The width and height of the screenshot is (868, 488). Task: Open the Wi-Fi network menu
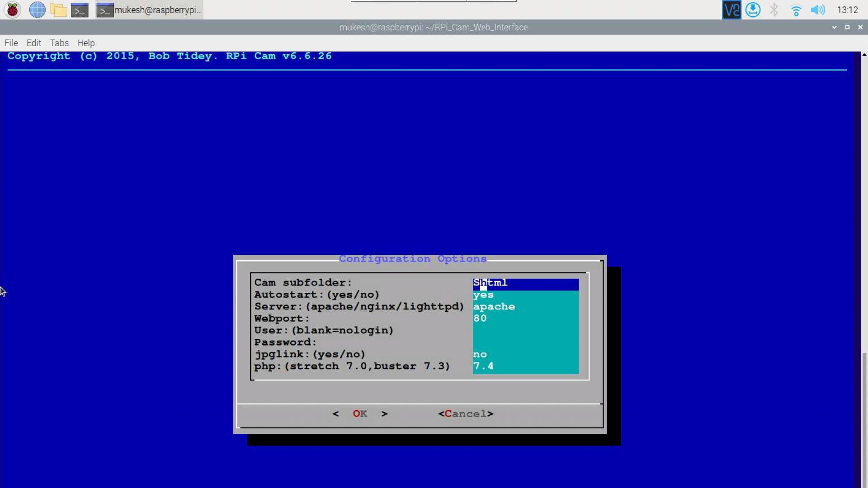pyautogui.click(x=796, y=10)
